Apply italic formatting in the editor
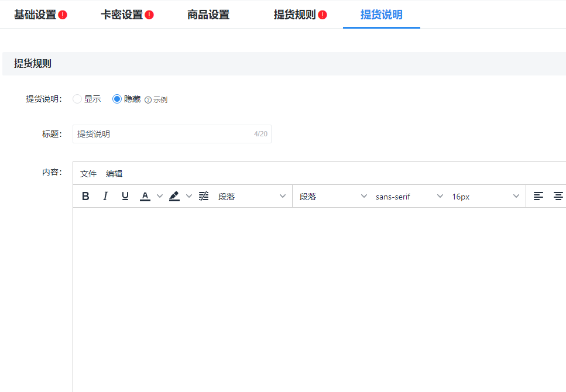The width and height of the screenshot is (566, 392). tap(105, 196)
